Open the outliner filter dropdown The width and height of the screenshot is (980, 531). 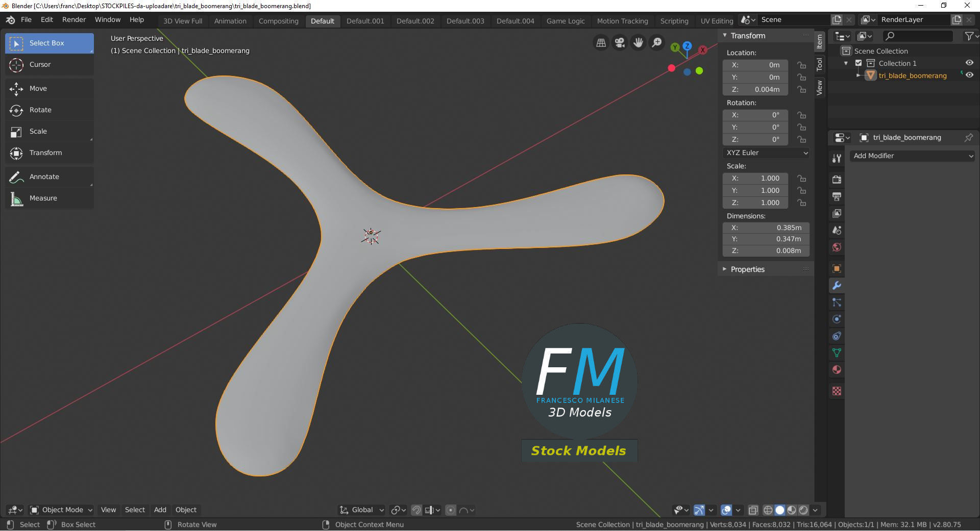[970, 36]
